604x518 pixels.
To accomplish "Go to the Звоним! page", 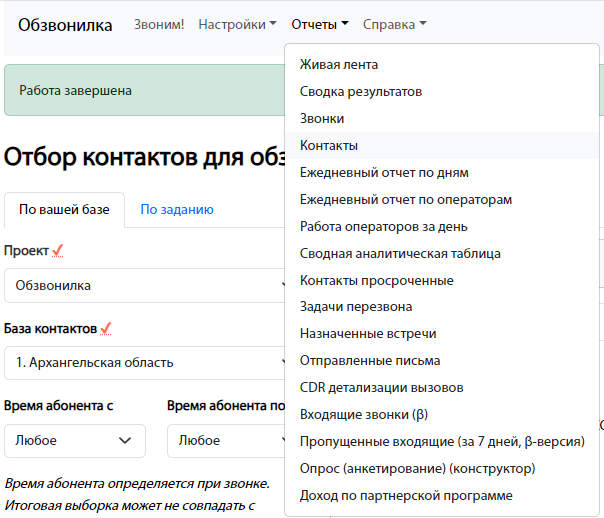I will (159, 24).
